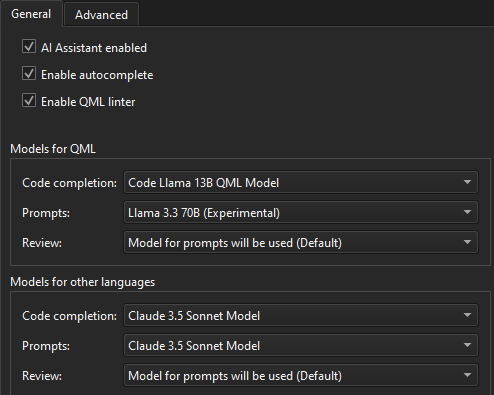
Task: Click arrow icon on other languages Code completion combo
Action: click(467, 315)
